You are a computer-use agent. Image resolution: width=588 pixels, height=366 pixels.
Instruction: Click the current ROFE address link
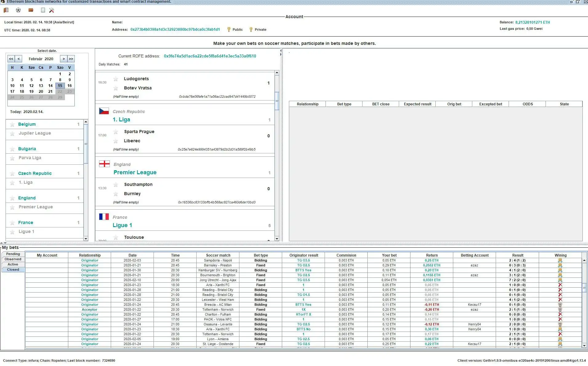coord(210,56)
